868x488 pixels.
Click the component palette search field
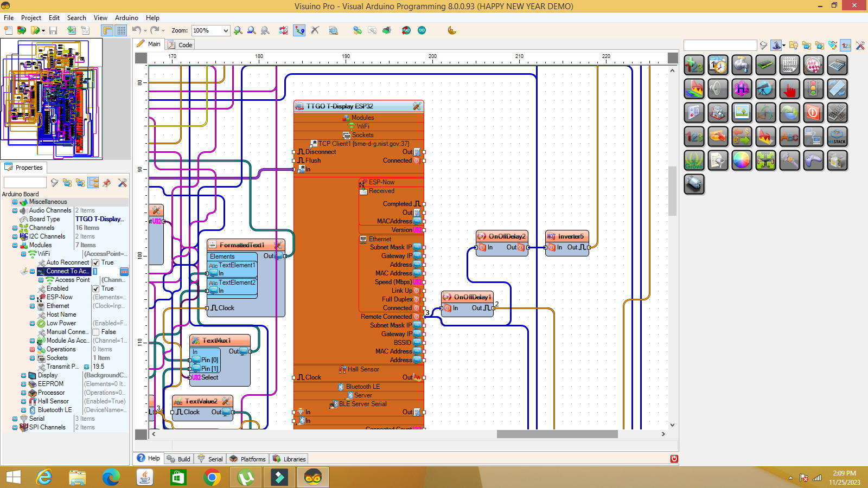coord(720,45)
